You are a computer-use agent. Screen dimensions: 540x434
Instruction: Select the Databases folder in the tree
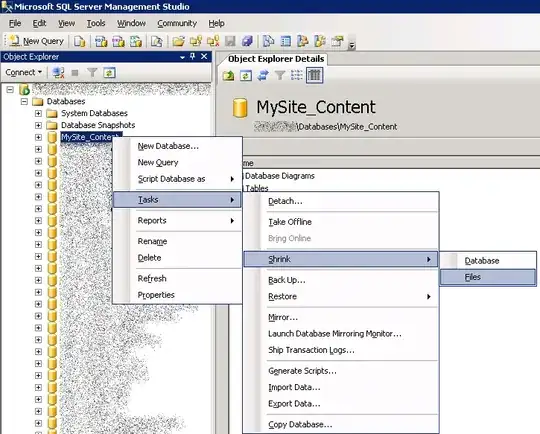[x=66, y=101]
